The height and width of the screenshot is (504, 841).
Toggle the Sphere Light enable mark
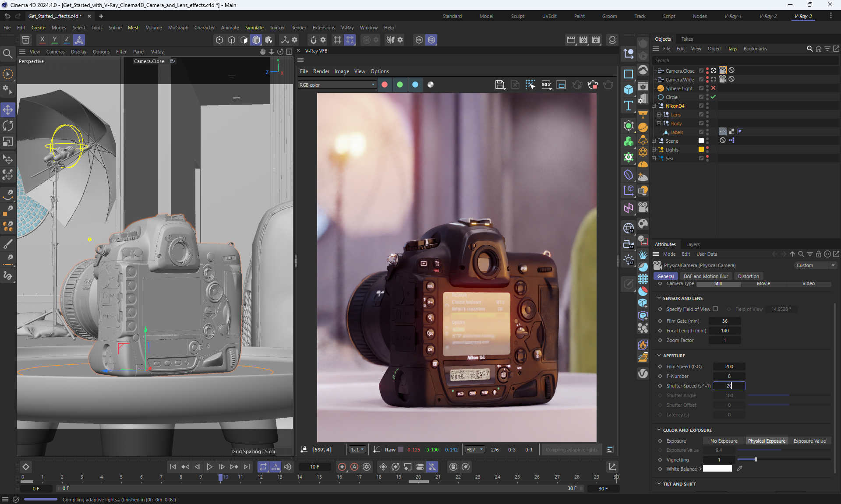coord(714,88)
